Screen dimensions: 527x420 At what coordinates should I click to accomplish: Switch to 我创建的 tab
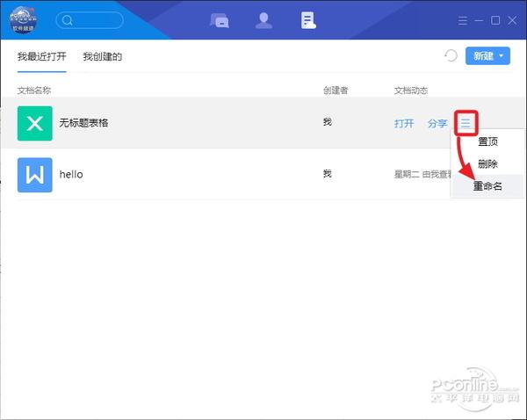click(x=102, y=56)
